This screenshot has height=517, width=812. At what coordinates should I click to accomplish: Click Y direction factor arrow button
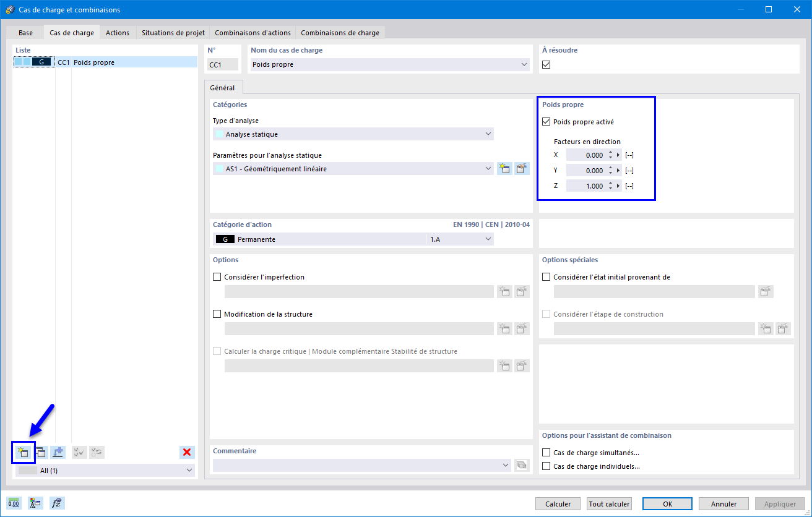[619, 171]
